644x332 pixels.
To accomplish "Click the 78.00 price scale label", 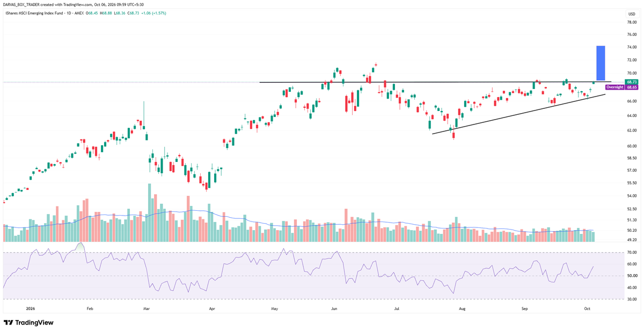I will pyautogui.click(x=632, y=23).
